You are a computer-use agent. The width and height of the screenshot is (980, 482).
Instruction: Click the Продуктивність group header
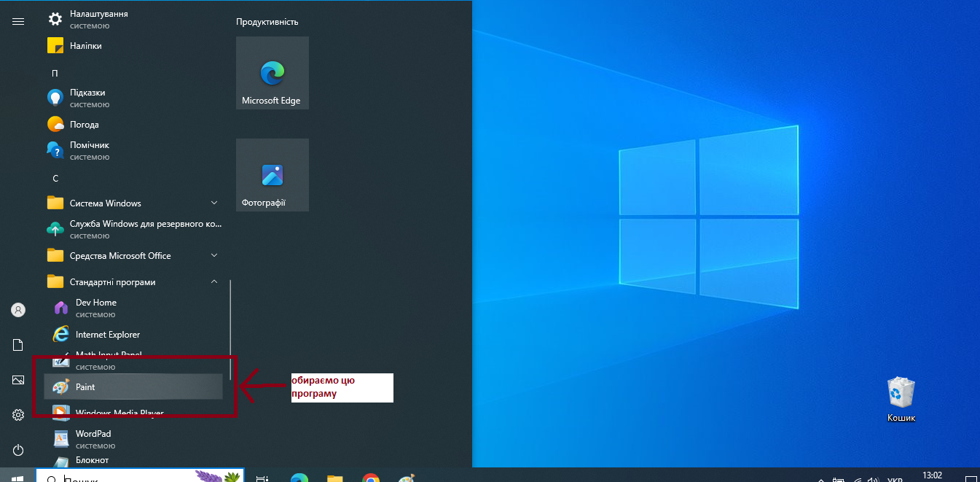[267, 22]
